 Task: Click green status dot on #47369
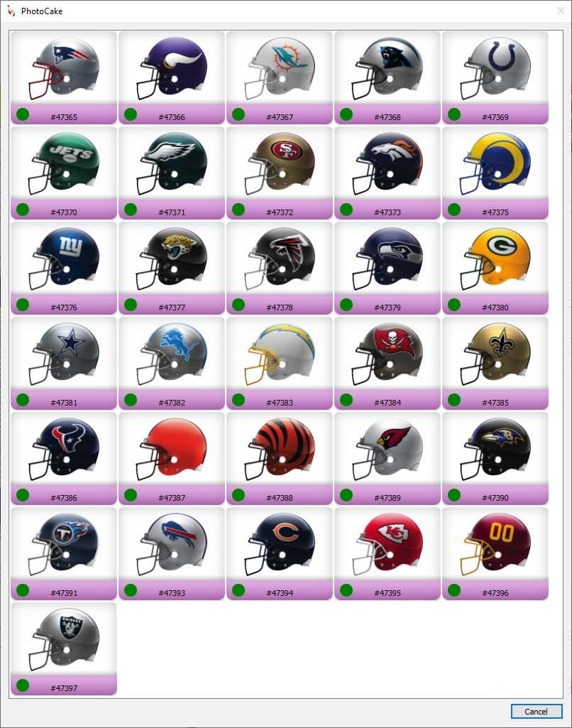(454, 114)
